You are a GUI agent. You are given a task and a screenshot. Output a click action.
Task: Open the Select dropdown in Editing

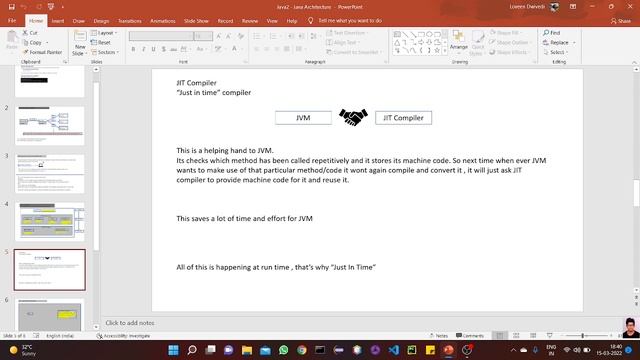point(556,52)
